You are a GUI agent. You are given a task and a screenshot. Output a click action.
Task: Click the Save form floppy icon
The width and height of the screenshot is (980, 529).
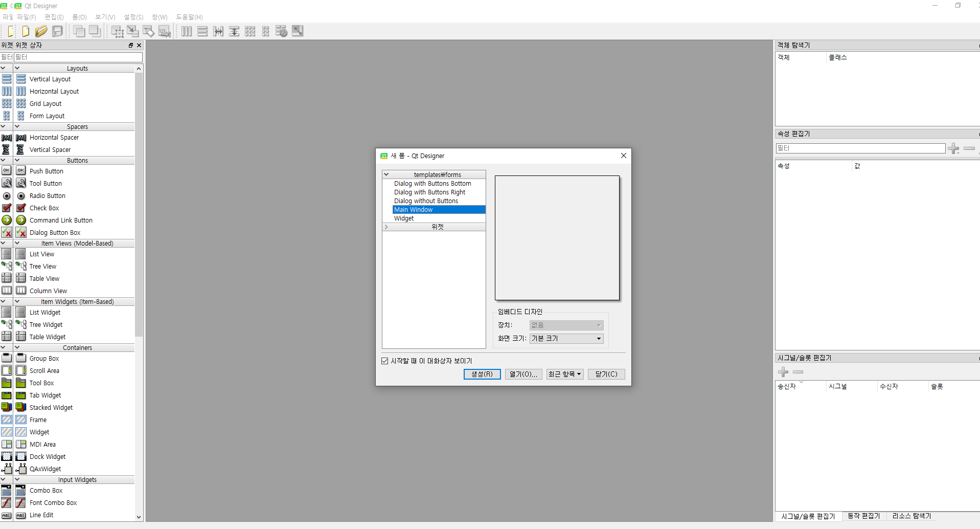click(x=58, y=31)
